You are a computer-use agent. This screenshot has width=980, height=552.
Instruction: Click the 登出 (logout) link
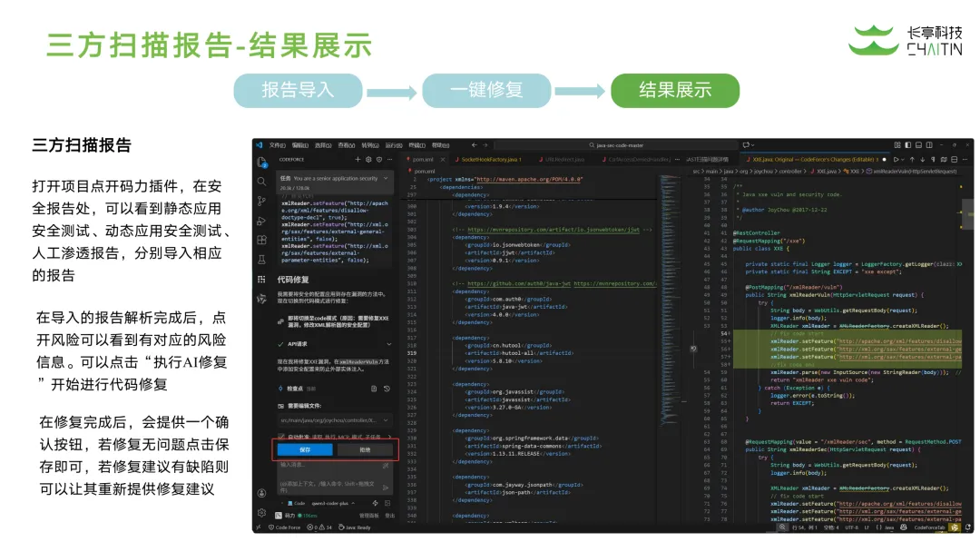tap(390, 516)
